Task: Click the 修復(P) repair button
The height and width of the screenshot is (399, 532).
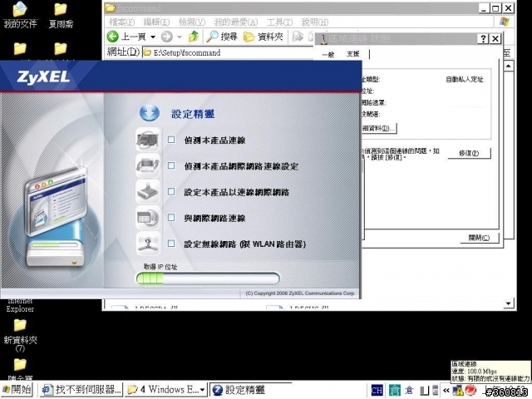Action: (469, 153)
